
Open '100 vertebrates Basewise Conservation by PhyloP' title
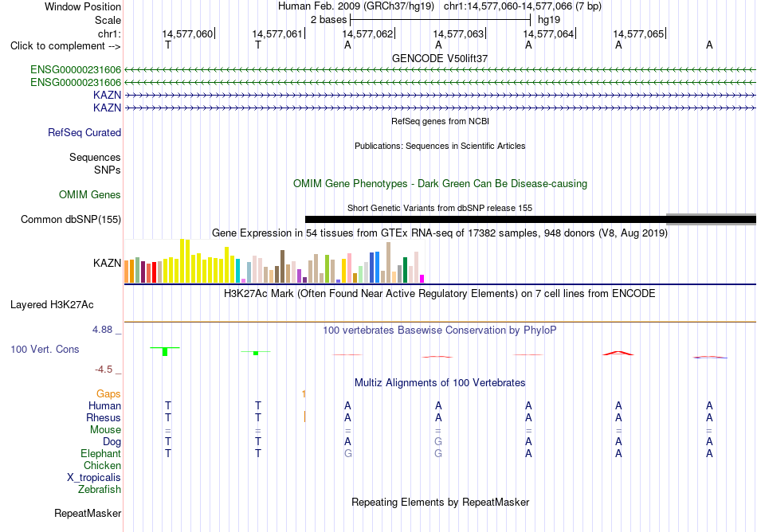pyautogui.click(x=440, y=331)
